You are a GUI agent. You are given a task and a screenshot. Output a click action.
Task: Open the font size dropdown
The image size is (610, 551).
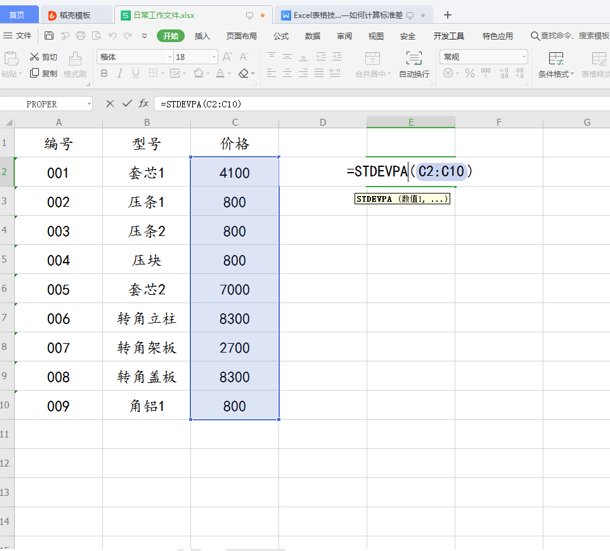click(214, 57)
